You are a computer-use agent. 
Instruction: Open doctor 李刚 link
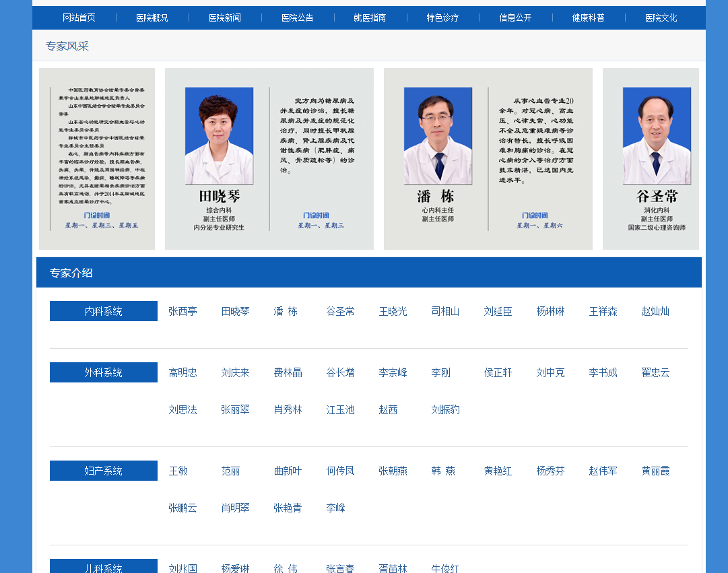coord(440,372)
